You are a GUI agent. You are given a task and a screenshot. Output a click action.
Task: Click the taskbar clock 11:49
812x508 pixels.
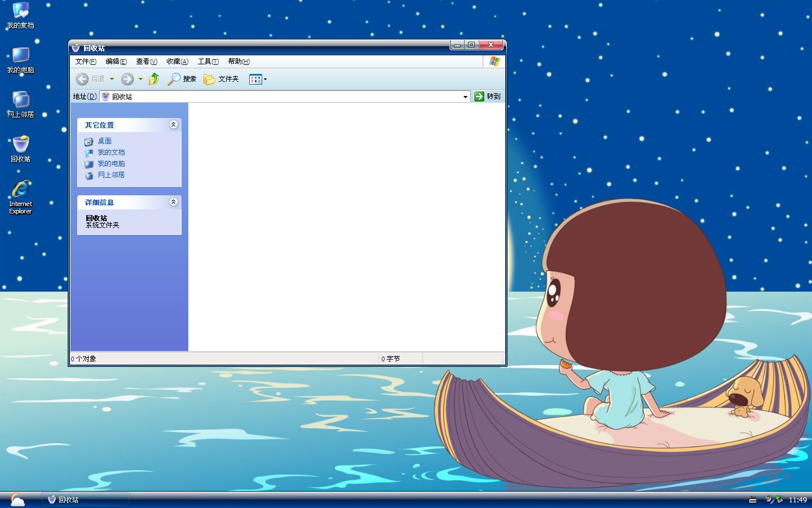tap(797, 500)
